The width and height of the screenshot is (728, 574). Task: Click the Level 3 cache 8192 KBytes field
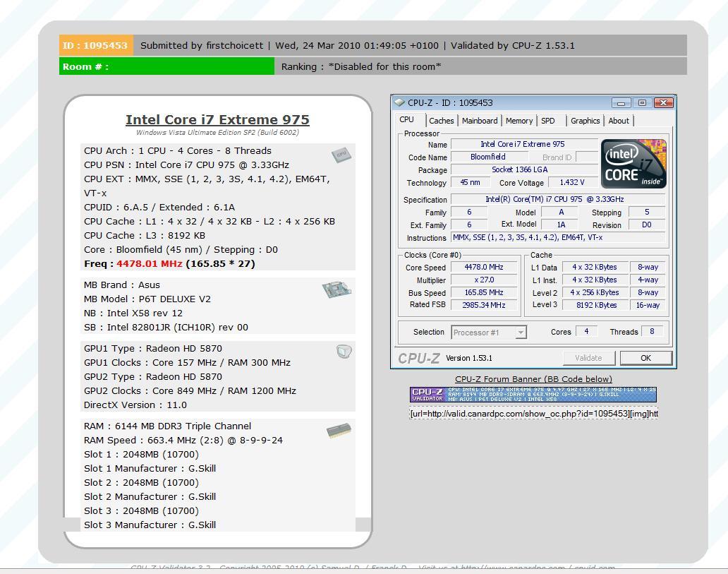(x=594, y=305)
